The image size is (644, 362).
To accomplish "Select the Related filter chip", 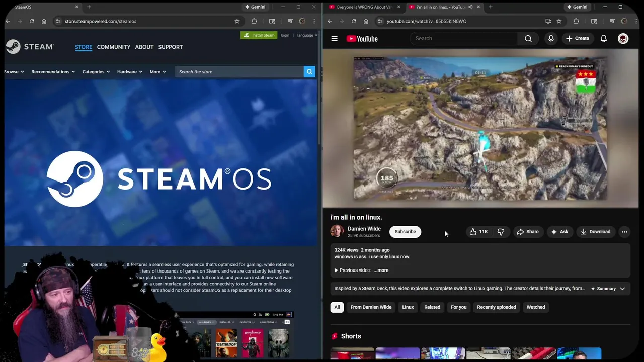I will tap(432, 307).
